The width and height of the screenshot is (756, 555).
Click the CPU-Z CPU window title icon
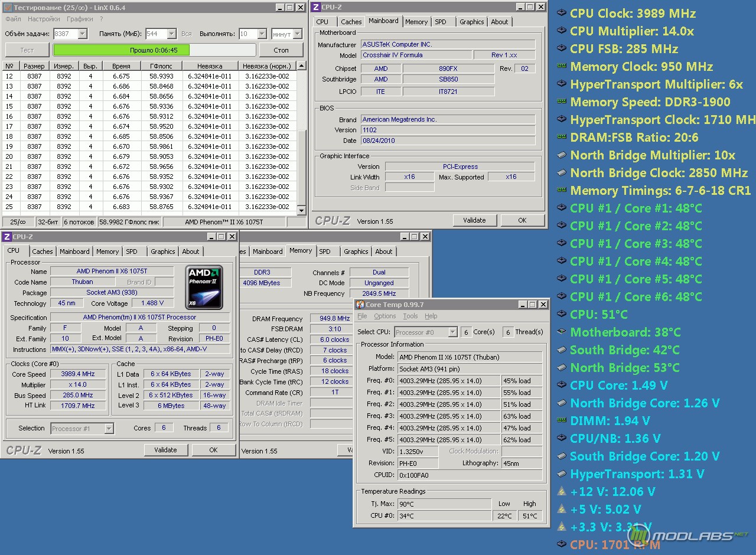point(6,237)
